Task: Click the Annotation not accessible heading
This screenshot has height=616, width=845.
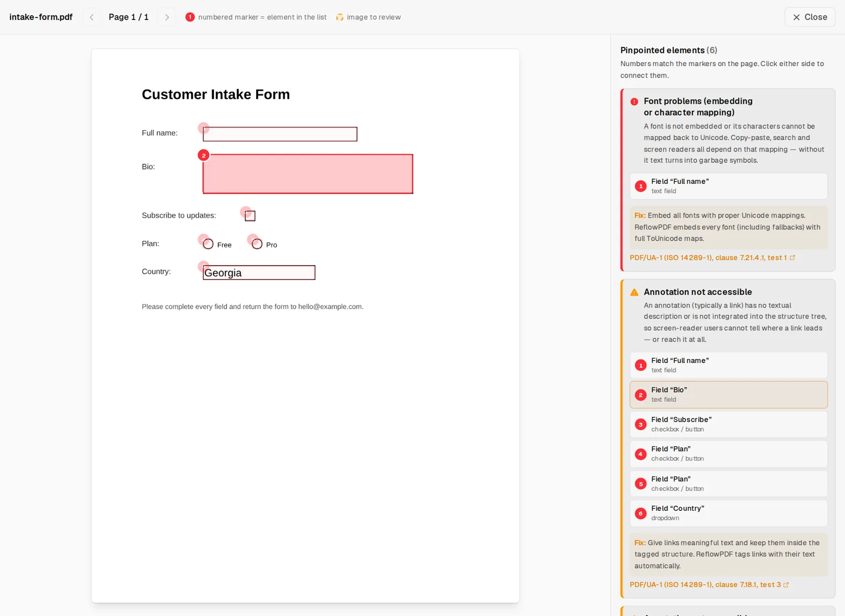Action: [698, 292]
